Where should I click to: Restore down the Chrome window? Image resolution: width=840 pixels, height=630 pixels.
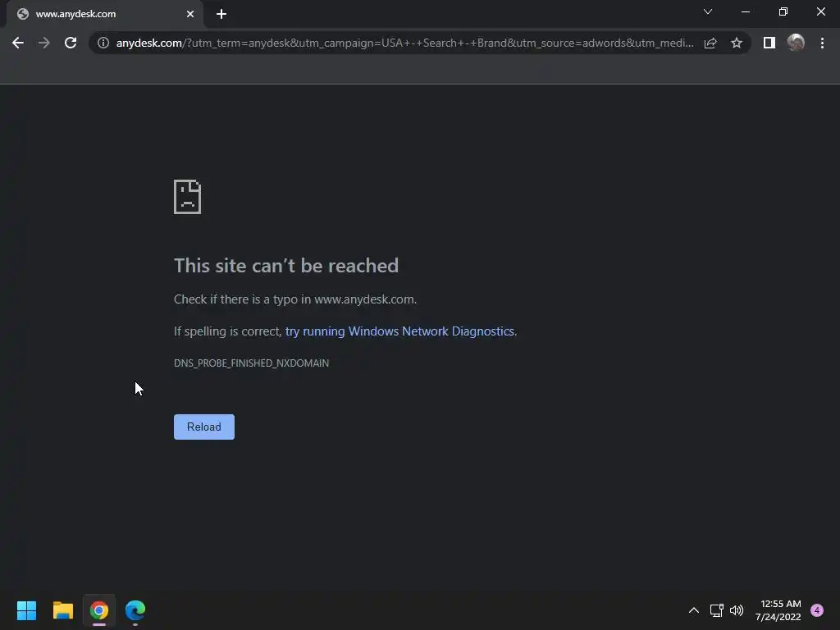pos(783,11)
